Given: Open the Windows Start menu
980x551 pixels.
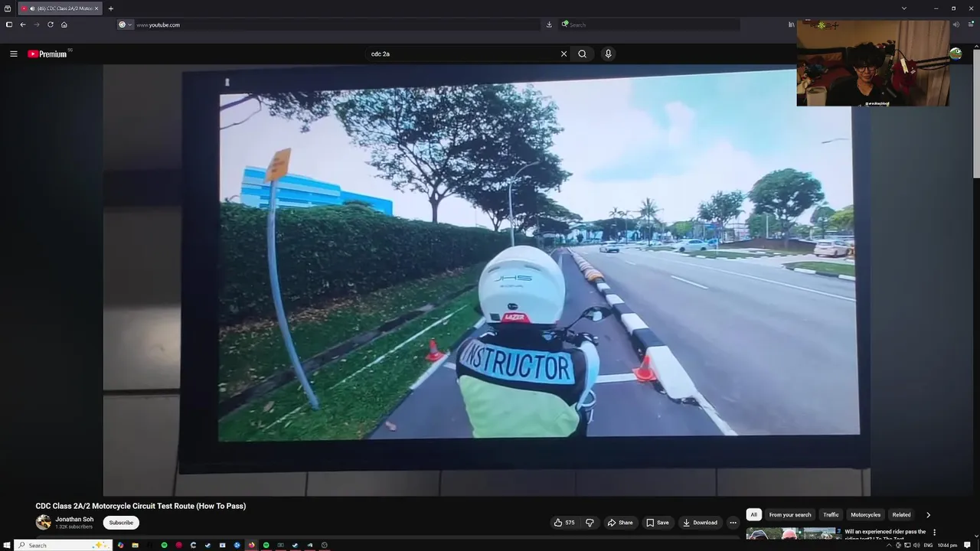Looking at the screenshot, I should click(6, 545).
